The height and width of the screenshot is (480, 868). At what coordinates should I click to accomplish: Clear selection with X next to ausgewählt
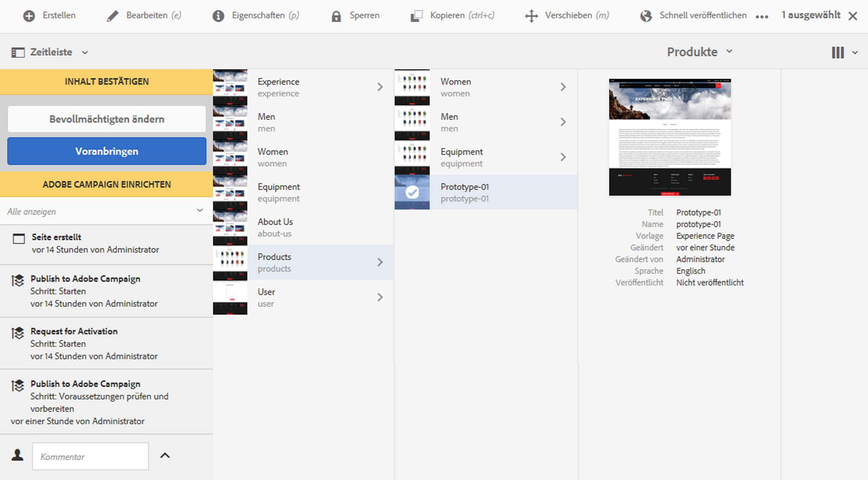click(x=853, y=16)
